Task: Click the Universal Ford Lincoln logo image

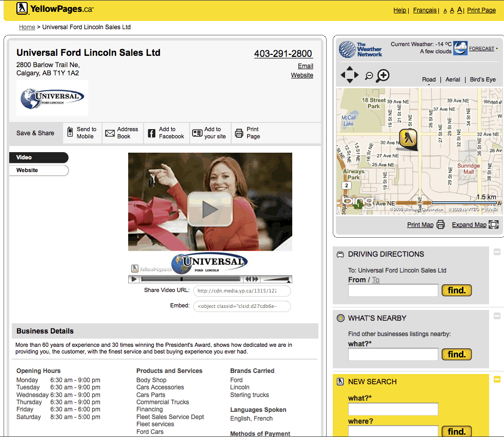Action: tap(52, 98)
